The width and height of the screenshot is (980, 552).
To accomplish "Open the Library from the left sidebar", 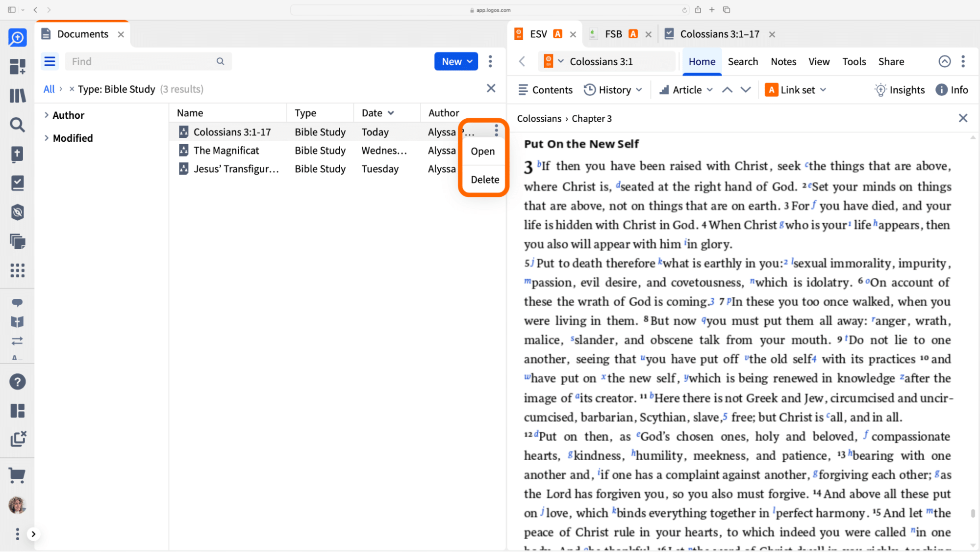I will point(18,96).
